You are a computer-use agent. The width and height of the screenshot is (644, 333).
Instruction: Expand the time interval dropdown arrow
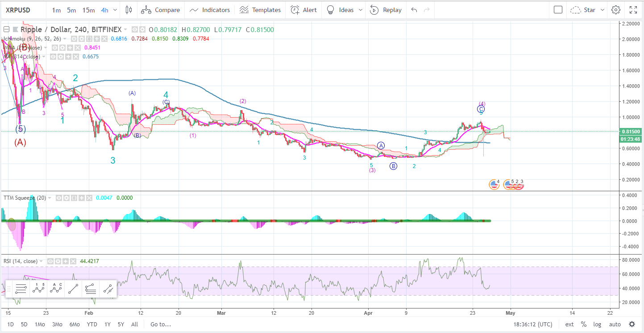[116, 10]
